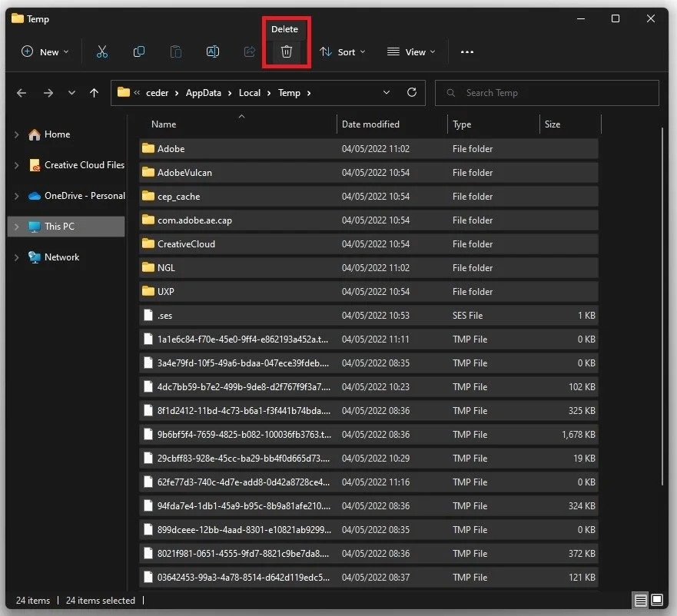This screenshot has width=677, height=616.
Task: Click the Refresh icon beside address bar
Action: pos(412,92)
